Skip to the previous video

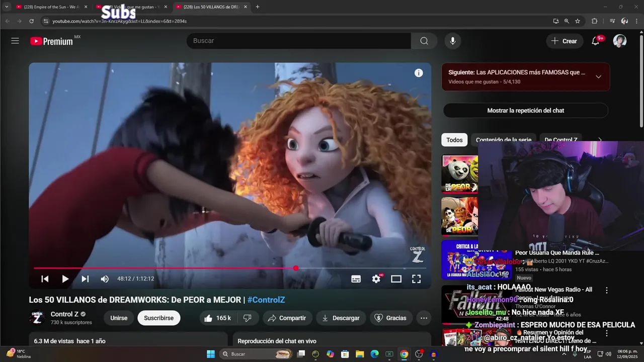point(45,279)
